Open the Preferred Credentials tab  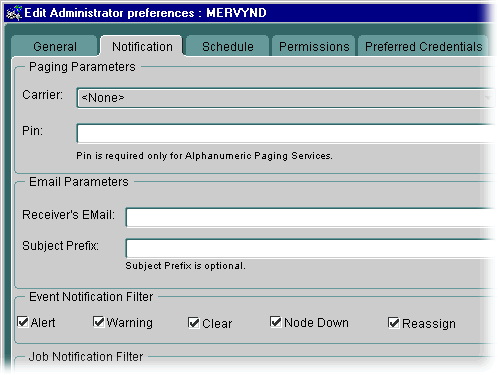[x=423, y=46]
